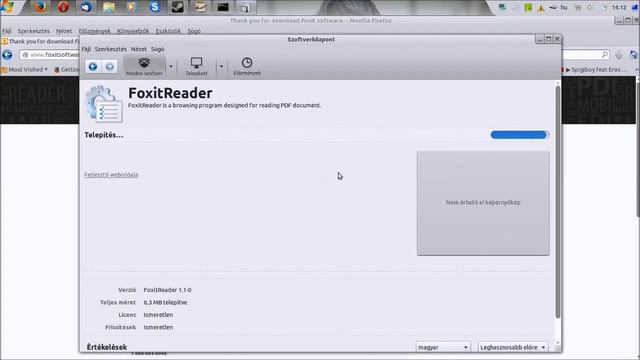This screenshot has width=640, height=360.
Task: Select the Thank you for download tab
Action: [40, 41]
